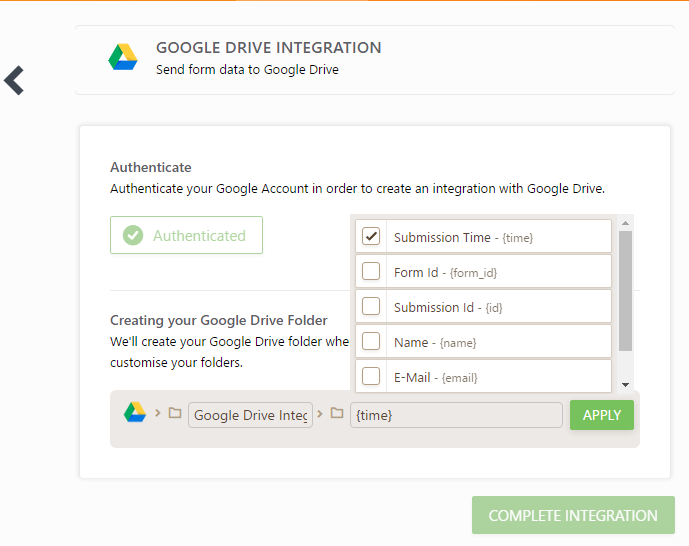Click the folder icon before the {time} field
Screen dimensions: 689x546
[x=337, y=413]
